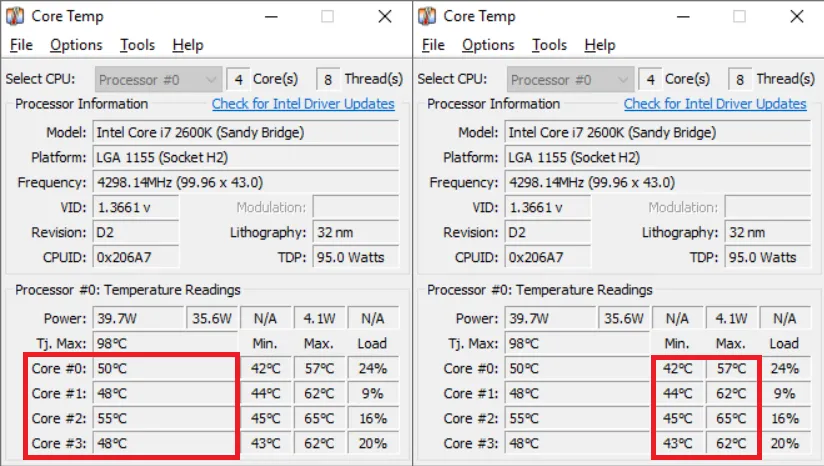Click the Model field in the left window
Screen dimensions: 824x466
pyautogui.click(x=245, y=133)
